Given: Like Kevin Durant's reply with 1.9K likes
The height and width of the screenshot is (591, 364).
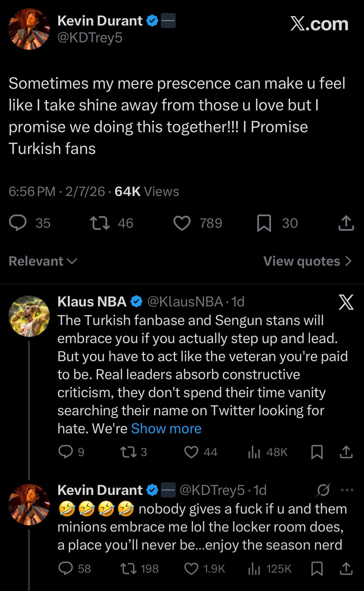Looking at the screenshot, I should click(191, 569).
